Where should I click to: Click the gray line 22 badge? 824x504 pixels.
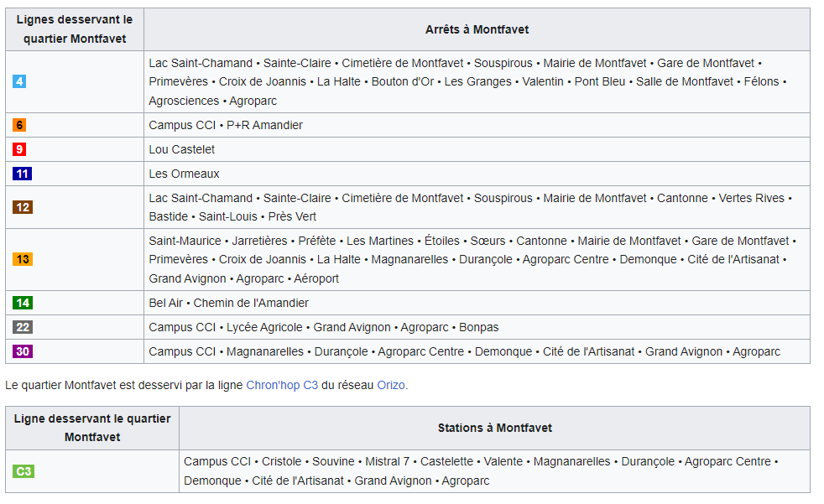coord(23,327)
